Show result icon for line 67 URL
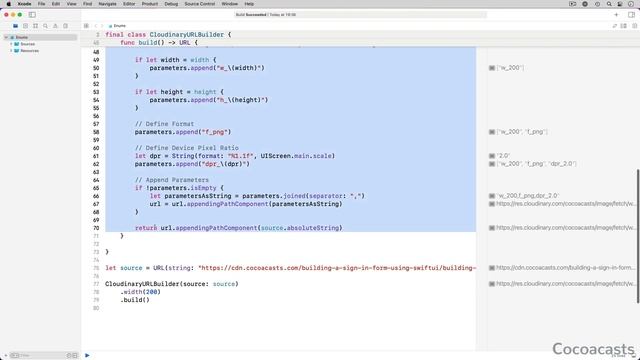This screenshot has width=640, height=360. [492, 204]
